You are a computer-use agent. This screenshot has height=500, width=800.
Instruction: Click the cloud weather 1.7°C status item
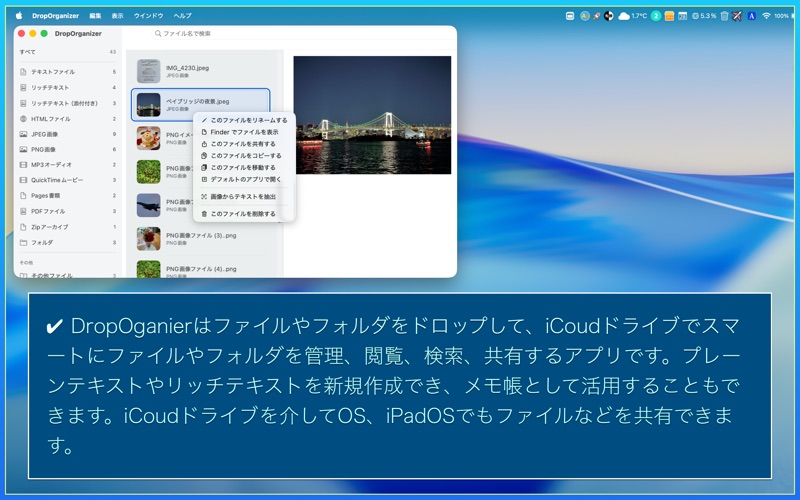point(632,16)
